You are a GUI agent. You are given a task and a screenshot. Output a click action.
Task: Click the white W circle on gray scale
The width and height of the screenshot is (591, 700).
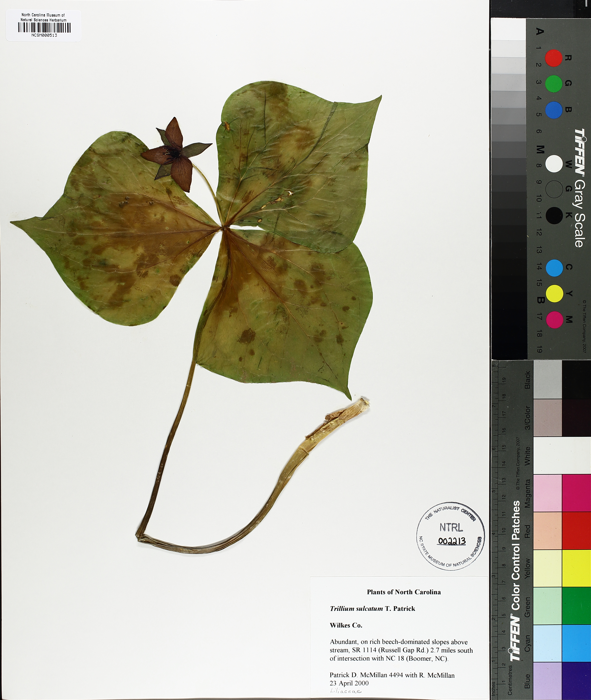pos(554,164)
